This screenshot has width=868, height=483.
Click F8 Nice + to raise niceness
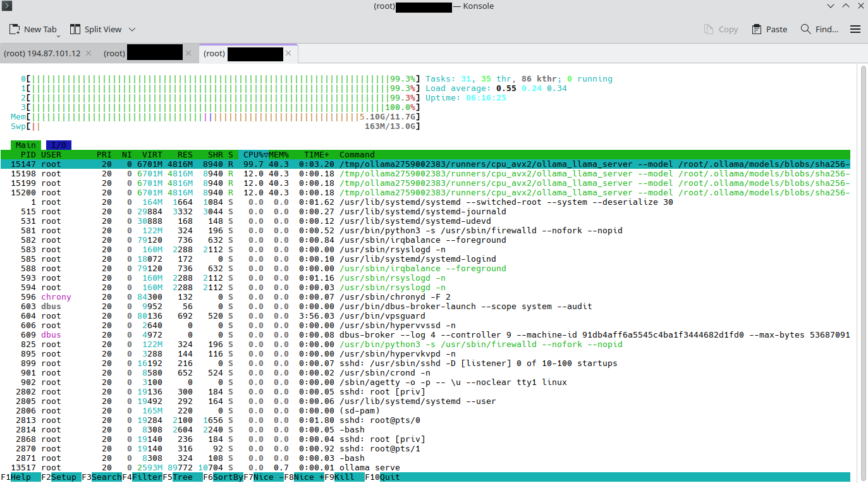pos(304,477)
